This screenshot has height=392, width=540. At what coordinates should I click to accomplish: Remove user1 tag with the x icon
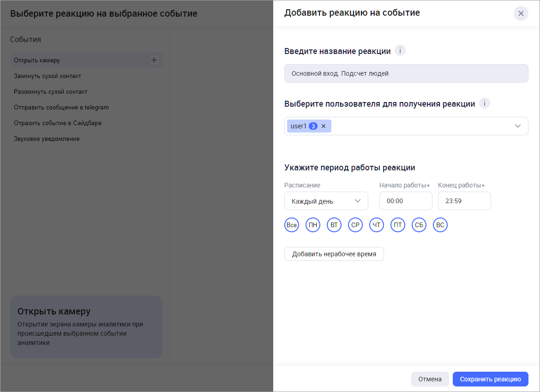[324, 126]
